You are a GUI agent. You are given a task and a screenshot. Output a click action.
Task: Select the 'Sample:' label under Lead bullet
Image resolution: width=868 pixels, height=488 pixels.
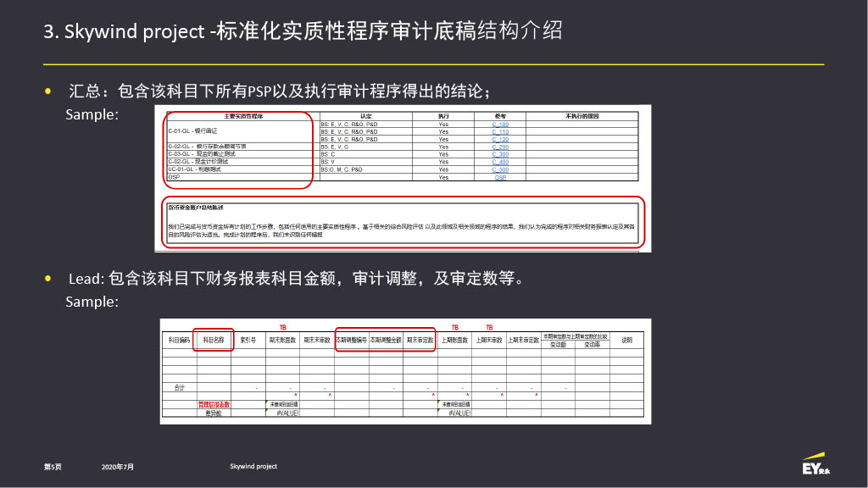pos(92,302)
